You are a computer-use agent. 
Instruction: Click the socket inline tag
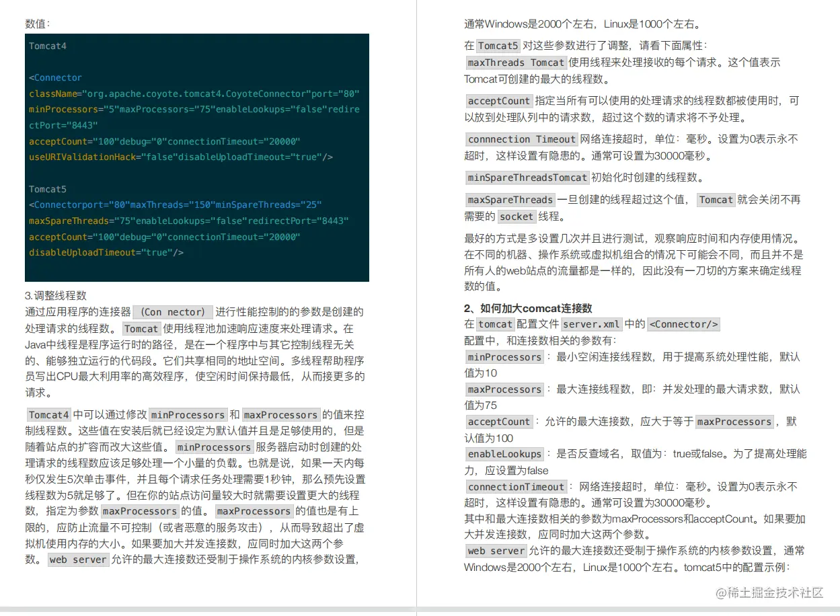coord(517,217)
